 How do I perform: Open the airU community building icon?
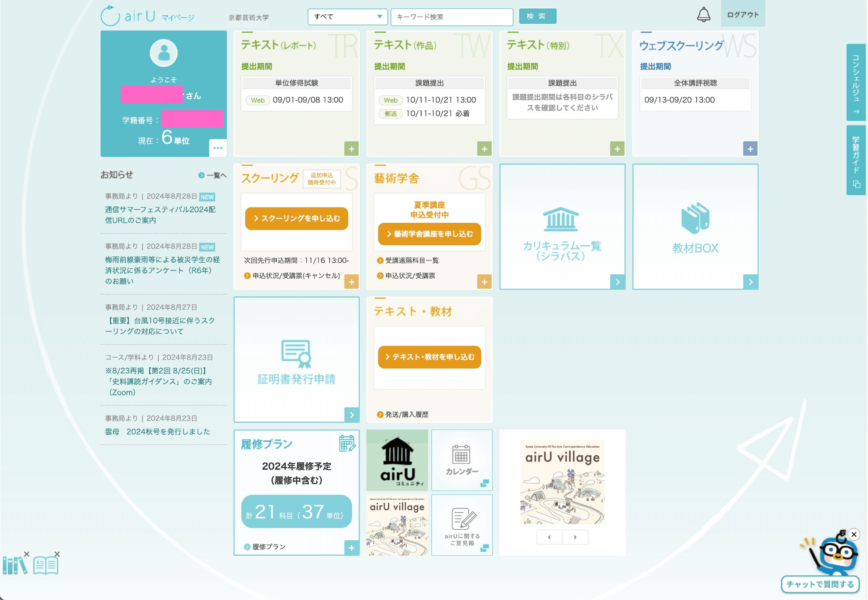click(397, 460)
